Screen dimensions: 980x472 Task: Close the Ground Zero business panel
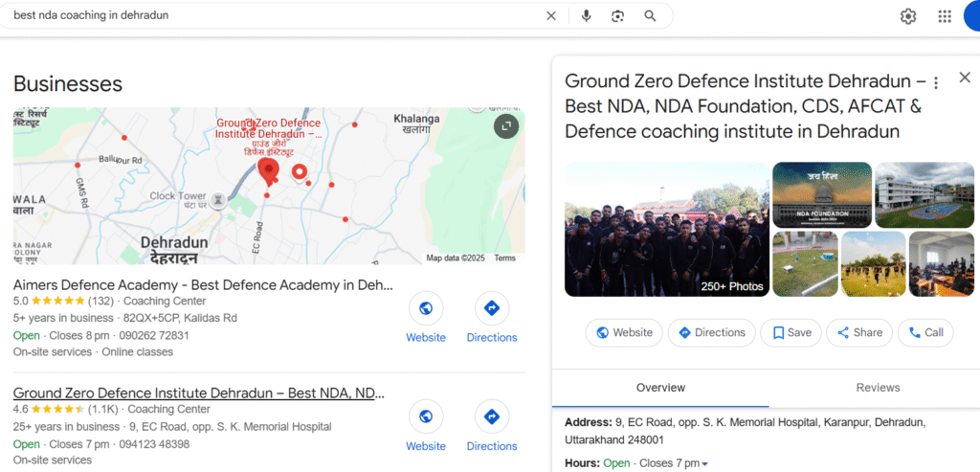coord(965,78)
